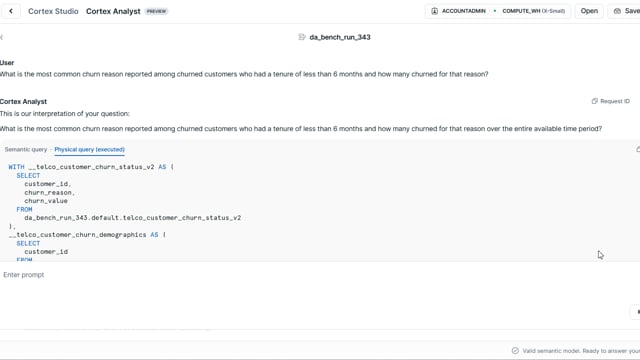The height and width of the screenshot is (360, 640).
Task: Navigate to Cortex Studio breadcrumb link
Action: coord(53,11)
